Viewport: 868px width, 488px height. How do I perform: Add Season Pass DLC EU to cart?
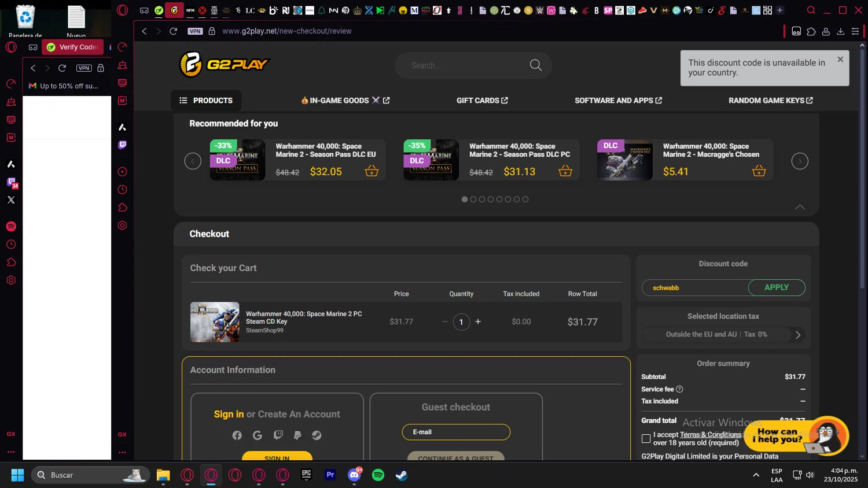click(x=372, y=171)
